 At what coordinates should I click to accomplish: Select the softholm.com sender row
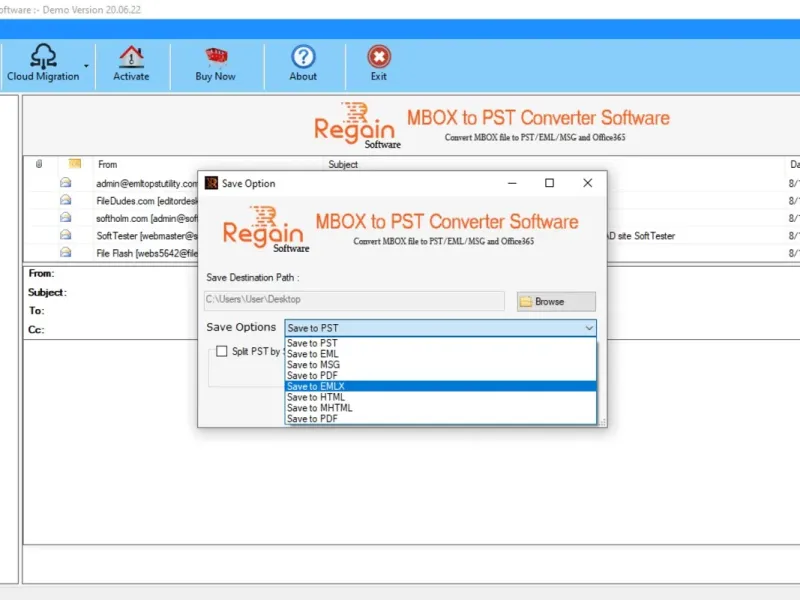(147, 218)
